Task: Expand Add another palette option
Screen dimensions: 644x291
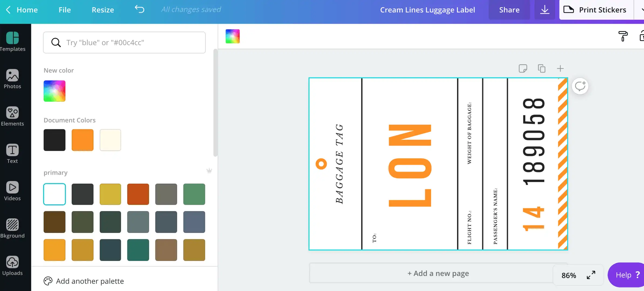Action: (84, 281)
